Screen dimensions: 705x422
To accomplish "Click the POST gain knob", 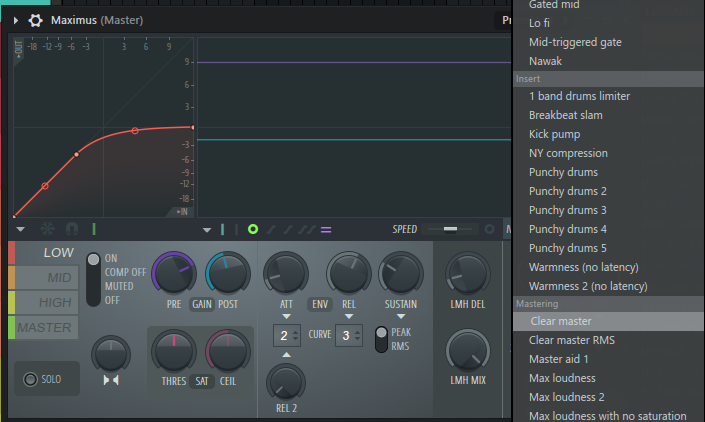I will (x=228, y=273).
